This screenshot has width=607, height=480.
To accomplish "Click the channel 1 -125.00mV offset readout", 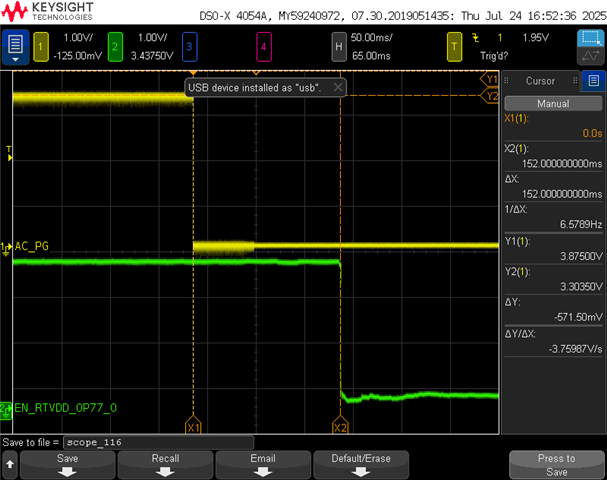I will (x=77, y=56).
